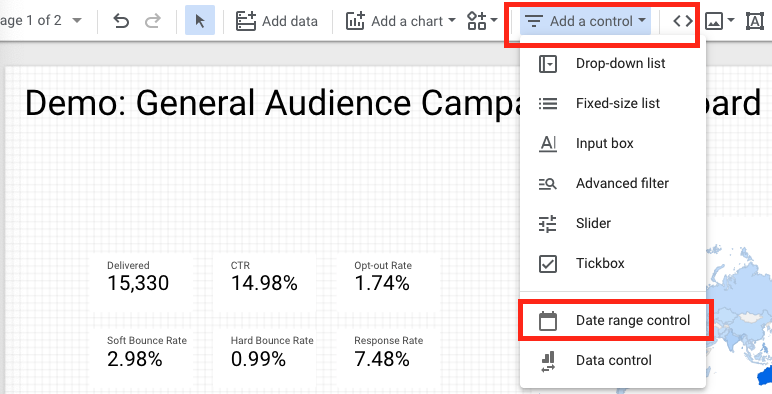Select the text box tool icon
772x394 pixels.
pyautogui.click(x=755, y=21)
